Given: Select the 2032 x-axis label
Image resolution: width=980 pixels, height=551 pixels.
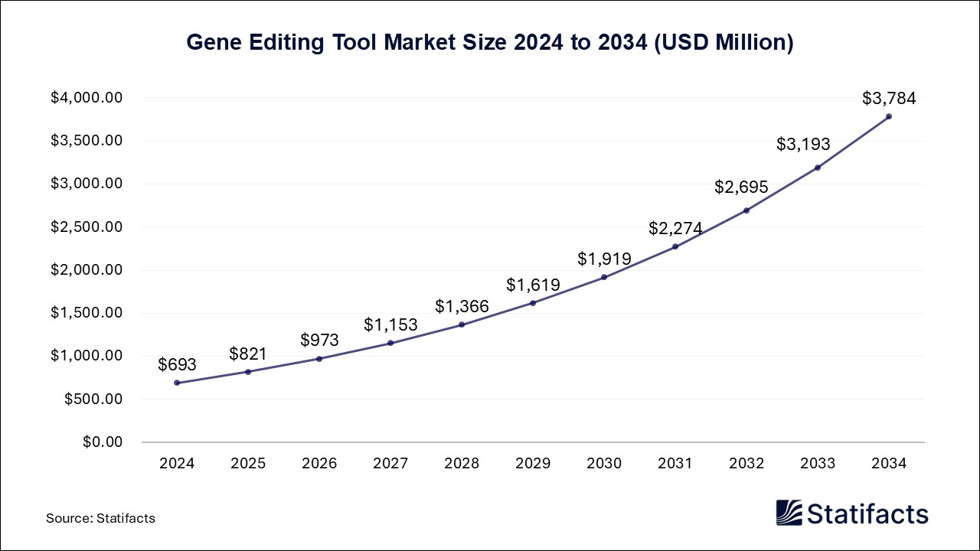Looking at the screenshot, I should coord(746,464).
